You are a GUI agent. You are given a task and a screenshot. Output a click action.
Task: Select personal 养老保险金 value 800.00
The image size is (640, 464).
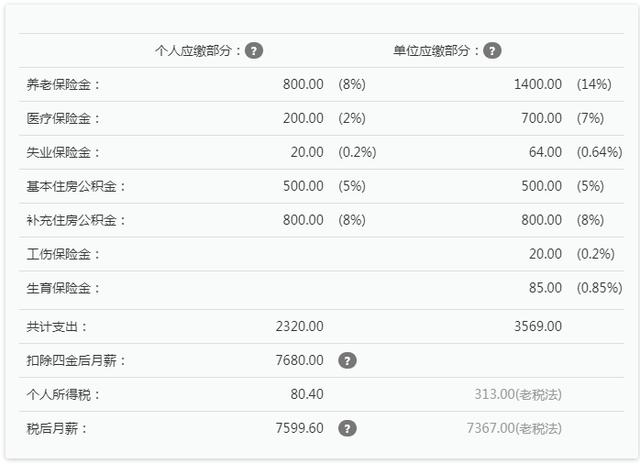click(303, 85)
